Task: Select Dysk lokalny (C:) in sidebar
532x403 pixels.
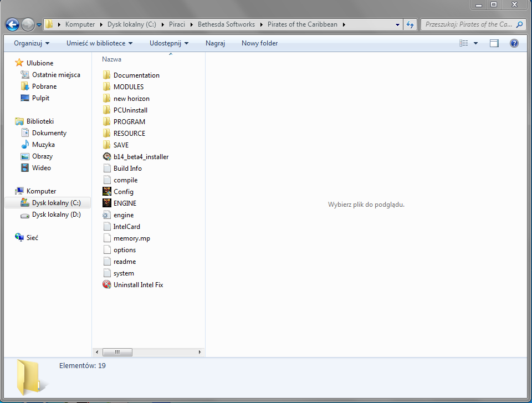Action: 48,203
